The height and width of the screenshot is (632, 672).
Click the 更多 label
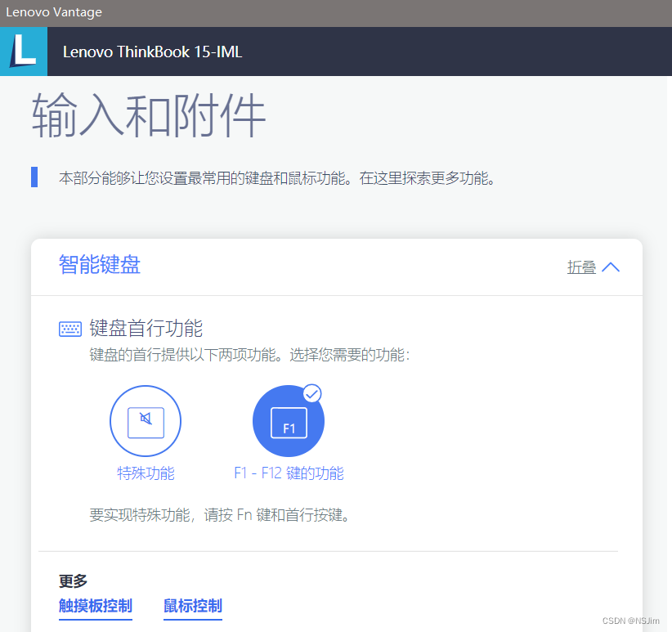tap(74, 581)
